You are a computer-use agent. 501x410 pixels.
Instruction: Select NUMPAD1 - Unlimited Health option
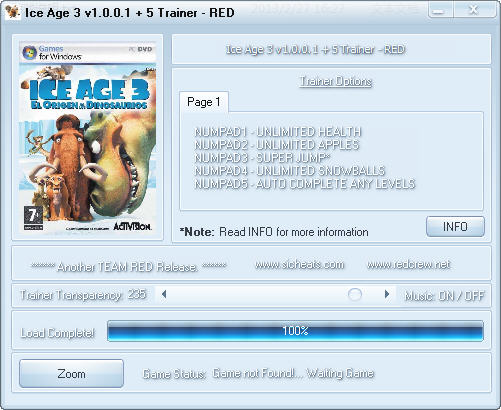(x=278, y=132)
